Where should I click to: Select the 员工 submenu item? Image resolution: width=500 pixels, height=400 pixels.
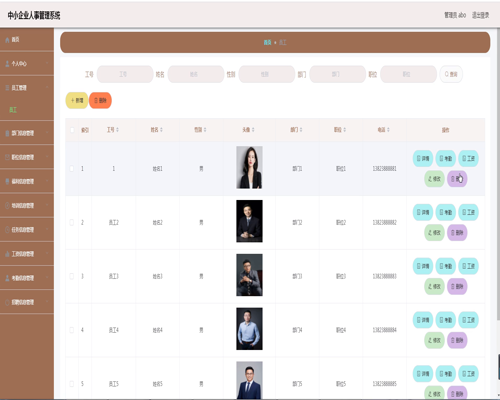tap(13, 110)
